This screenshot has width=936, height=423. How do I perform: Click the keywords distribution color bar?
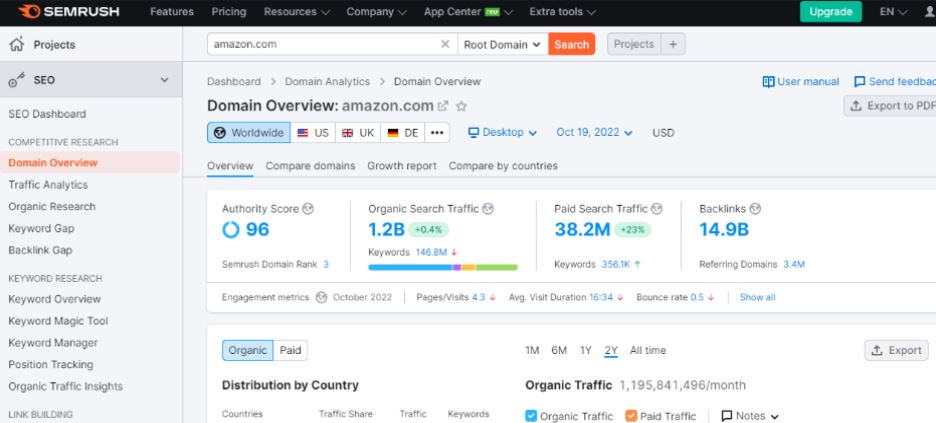443,267
